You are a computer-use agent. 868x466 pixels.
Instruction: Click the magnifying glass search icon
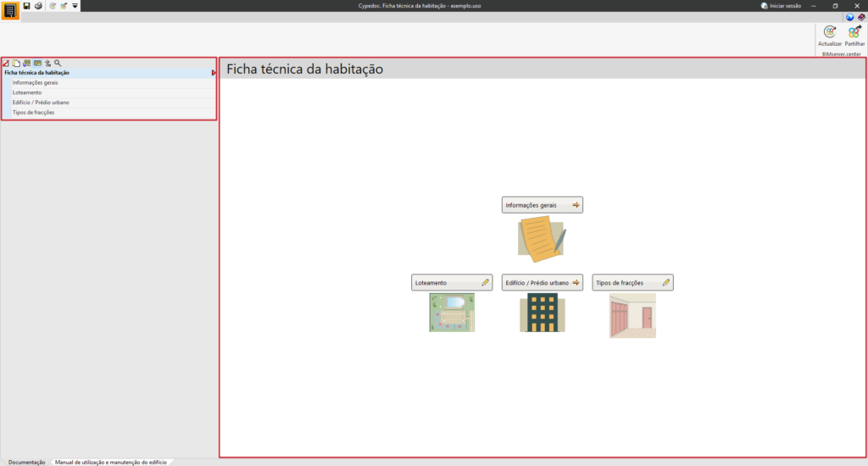click(x=58, y=63)
